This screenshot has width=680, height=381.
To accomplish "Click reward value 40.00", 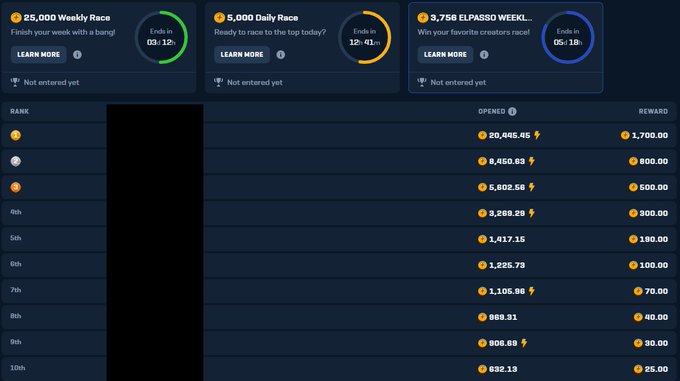I will [656, 317].
